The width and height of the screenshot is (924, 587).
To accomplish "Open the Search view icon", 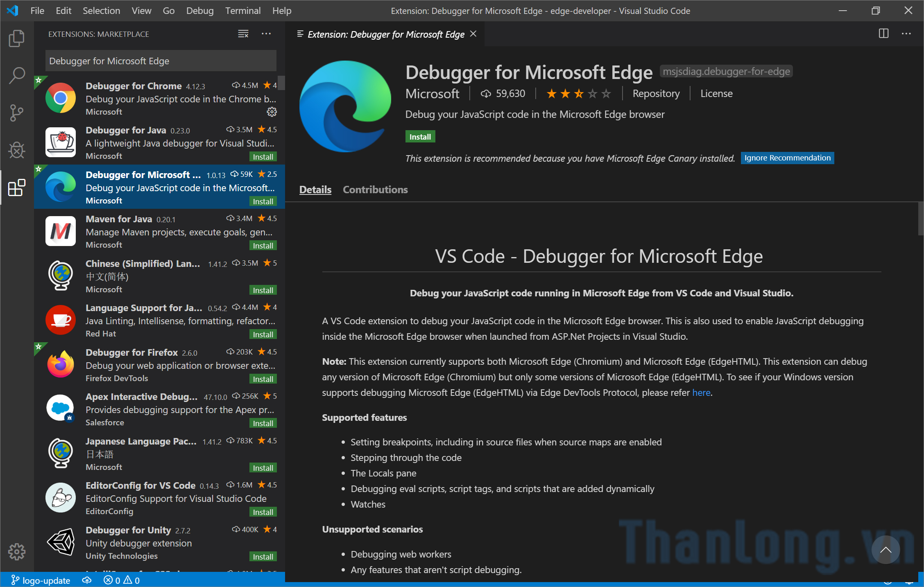I will (17, 75).
